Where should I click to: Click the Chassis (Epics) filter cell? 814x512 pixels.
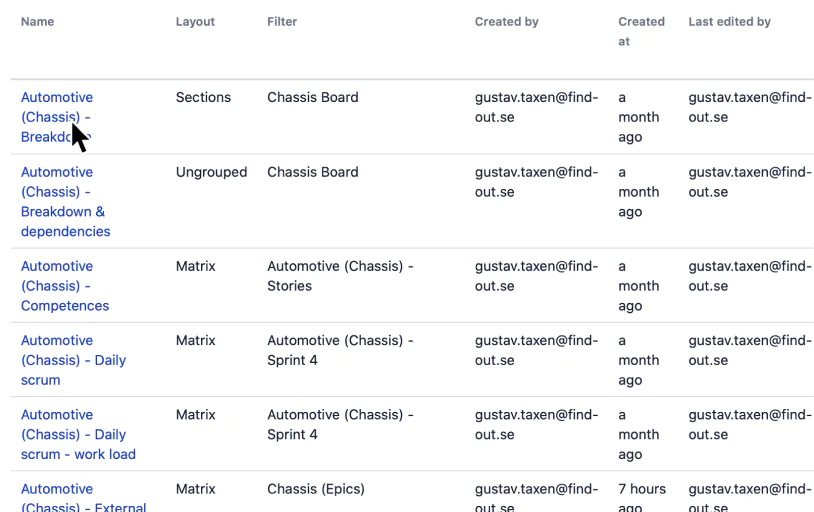click(316, 489)
